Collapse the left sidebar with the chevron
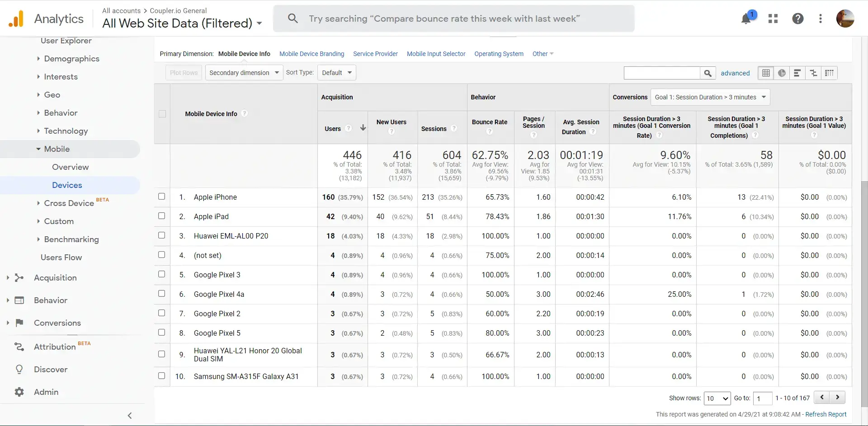Image resolution: width=868 pixels, height=426 pixels. (x=130, y=416)
